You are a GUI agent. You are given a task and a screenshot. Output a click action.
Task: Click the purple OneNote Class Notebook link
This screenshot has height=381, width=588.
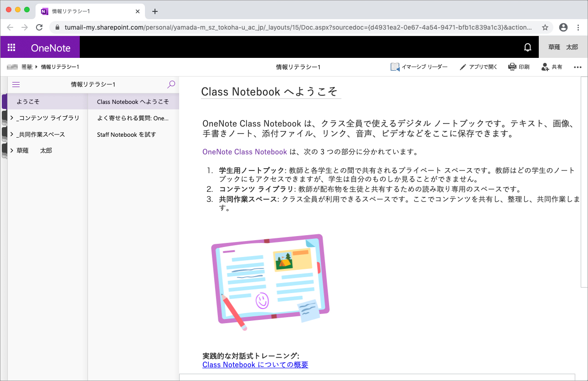[245, 152]
